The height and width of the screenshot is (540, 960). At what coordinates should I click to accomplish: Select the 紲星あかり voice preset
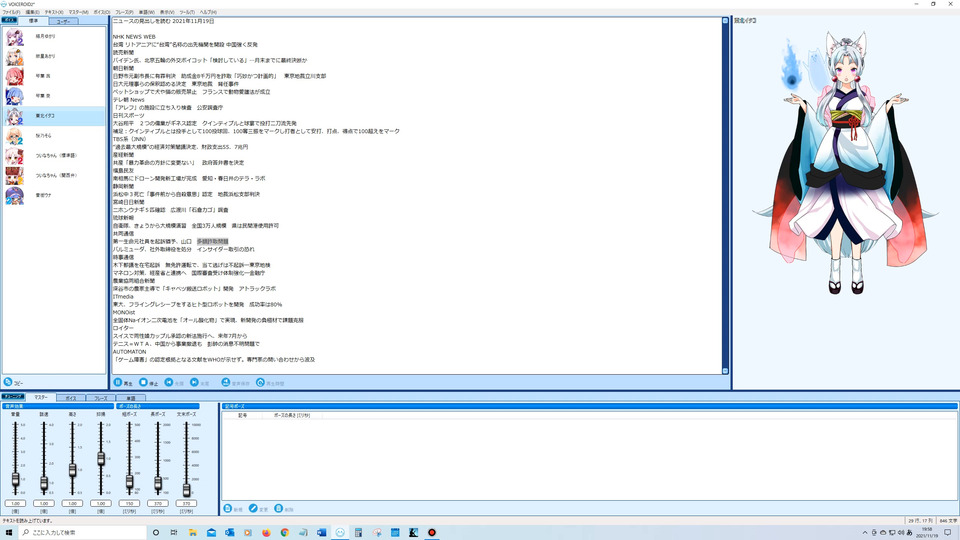point(54,56)
